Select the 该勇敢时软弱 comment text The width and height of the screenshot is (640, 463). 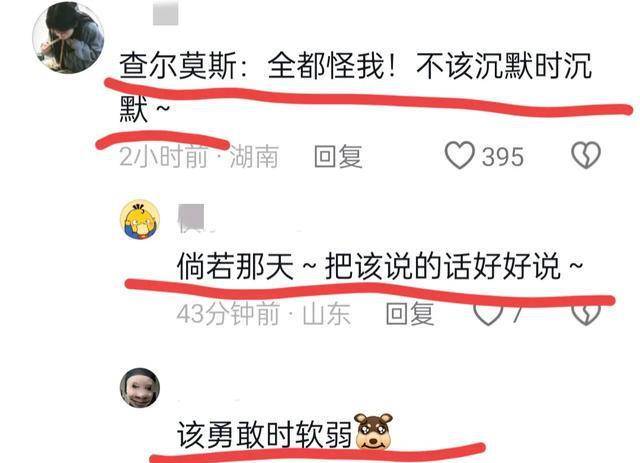264,435
